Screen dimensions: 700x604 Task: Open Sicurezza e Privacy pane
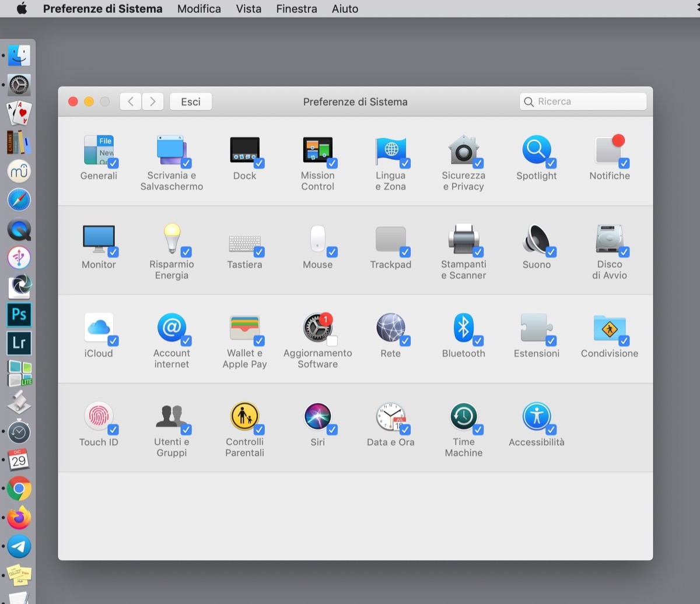click(x=463, y=150)
